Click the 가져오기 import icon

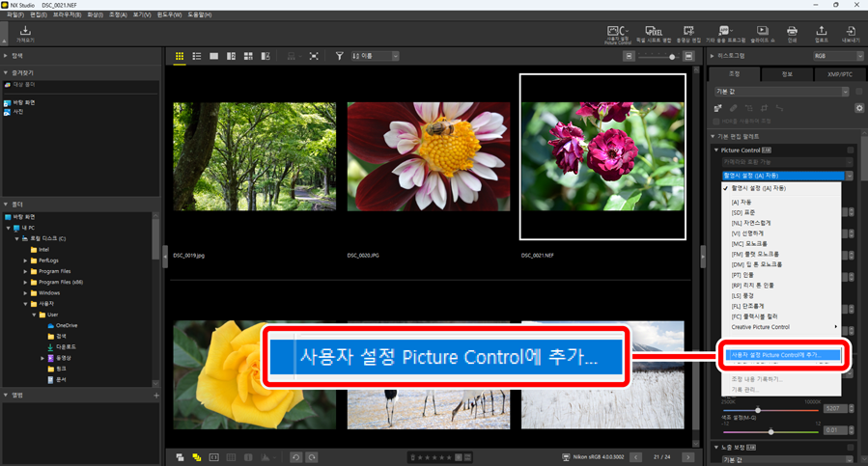pos(25,34)
